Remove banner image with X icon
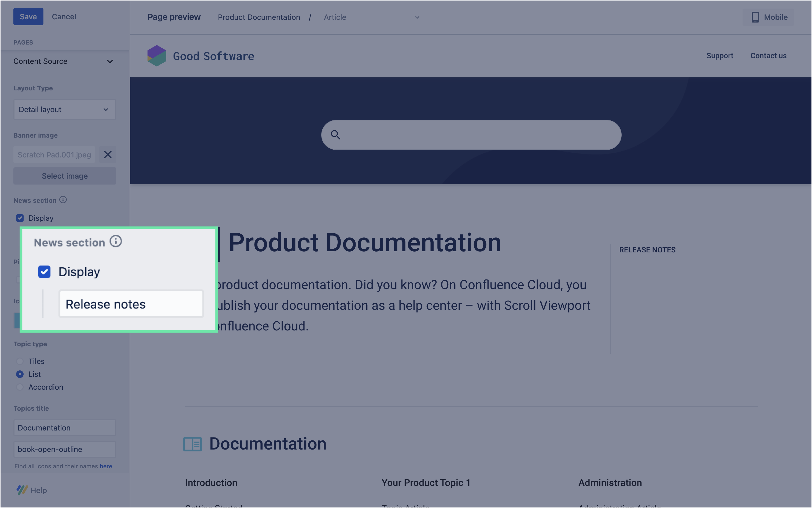Image resolution: width=812 pixels, height=508 pixels. (108, 154)
